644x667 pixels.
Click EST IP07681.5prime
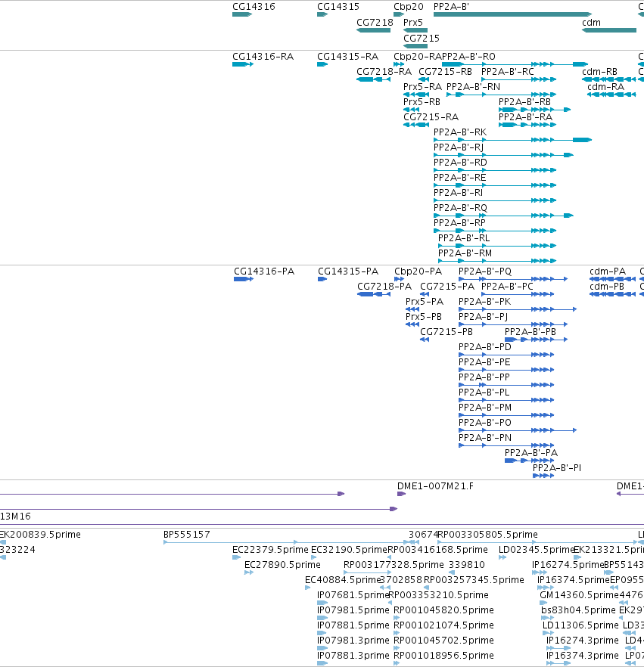(x=322, y=603)
